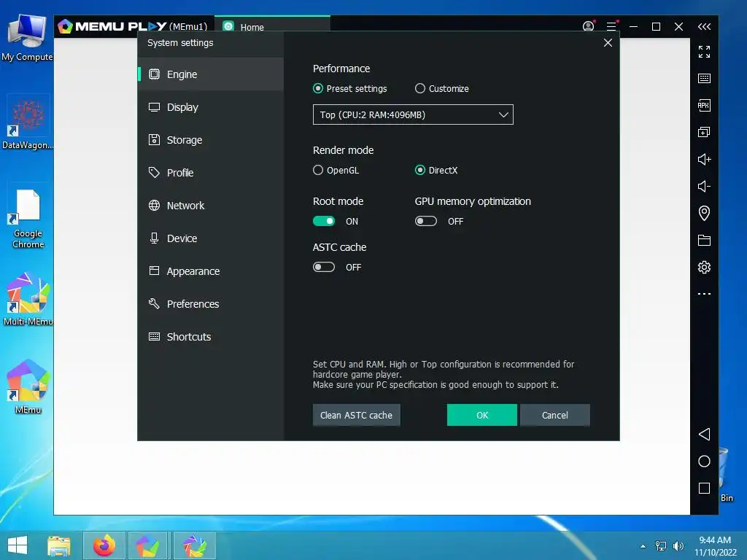Screen dimensions: 747x560
Task: Open the Network settings section
Action: point(211,206)
